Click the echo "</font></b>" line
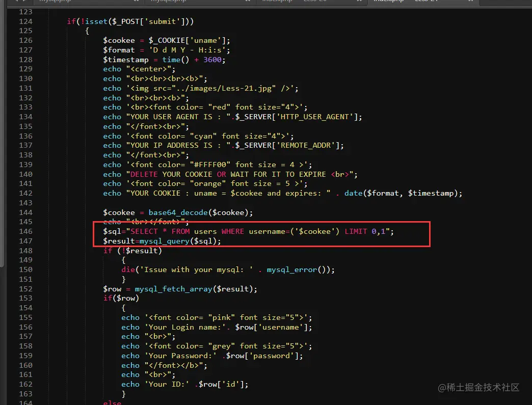532x405 pixels. [164, 365]
